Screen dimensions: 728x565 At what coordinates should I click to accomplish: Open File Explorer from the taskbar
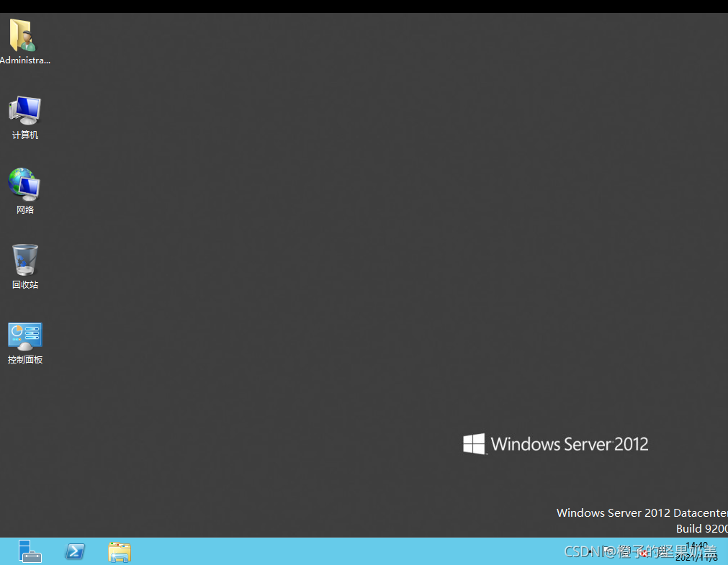(120, 552)
